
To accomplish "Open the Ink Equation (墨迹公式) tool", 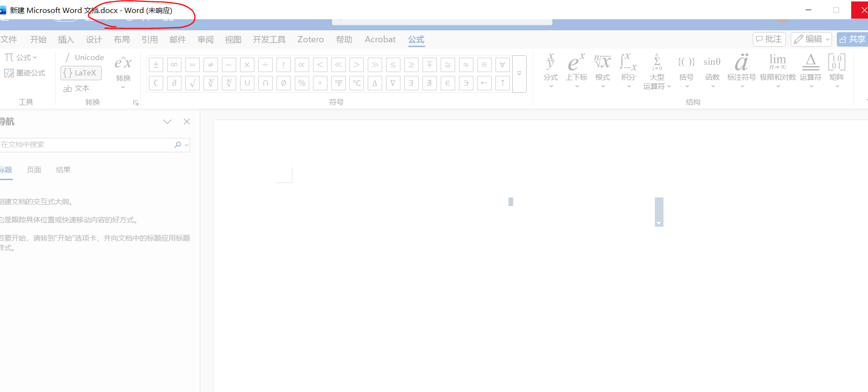I will point(25,73).
